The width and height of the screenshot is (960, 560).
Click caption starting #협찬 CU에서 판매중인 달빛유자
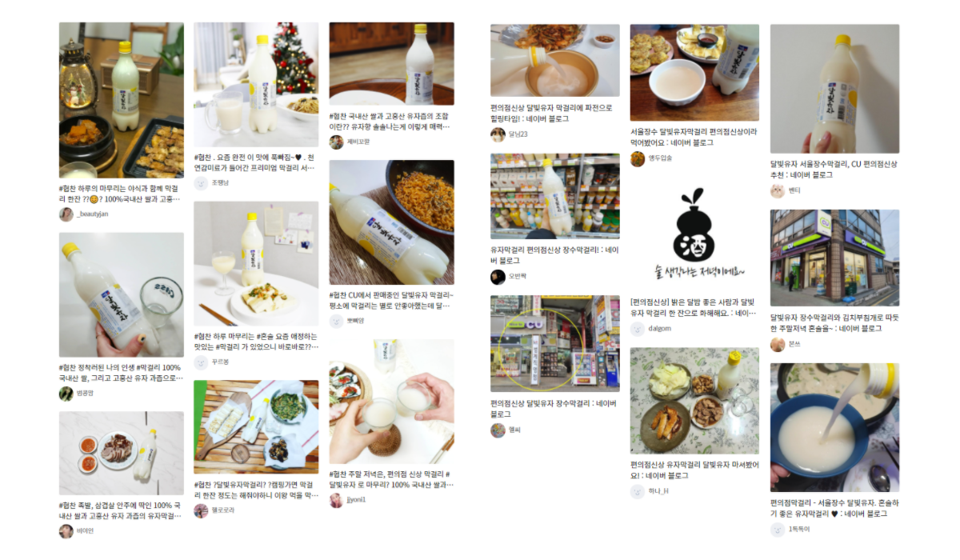(391, 301)
